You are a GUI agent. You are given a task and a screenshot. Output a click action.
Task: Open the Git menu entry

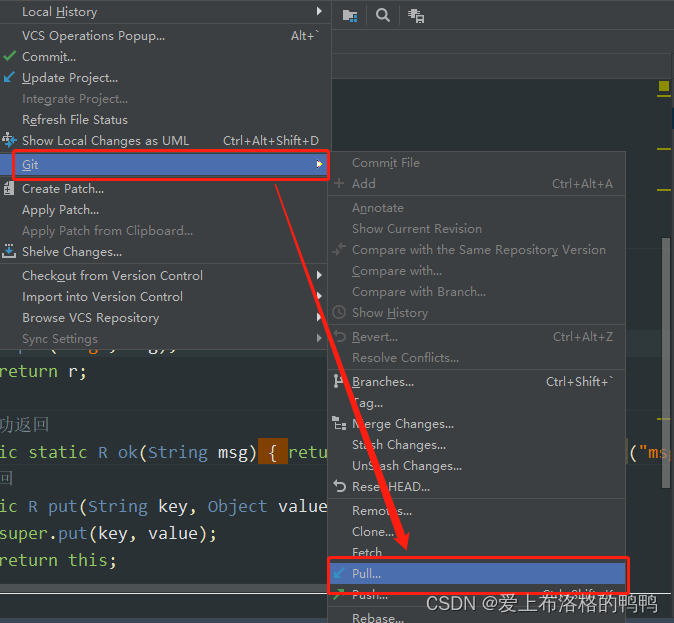pos(165,164)
